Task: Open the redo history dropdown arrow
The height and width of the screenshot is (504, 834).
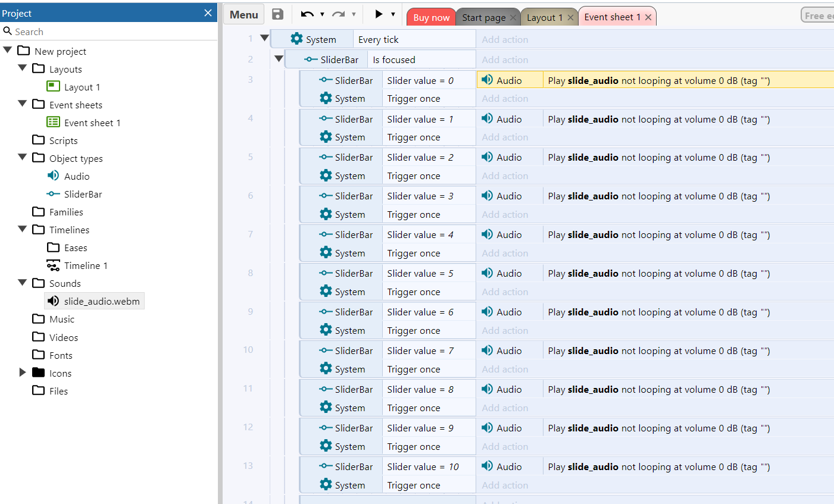Action: click(354, 14)
